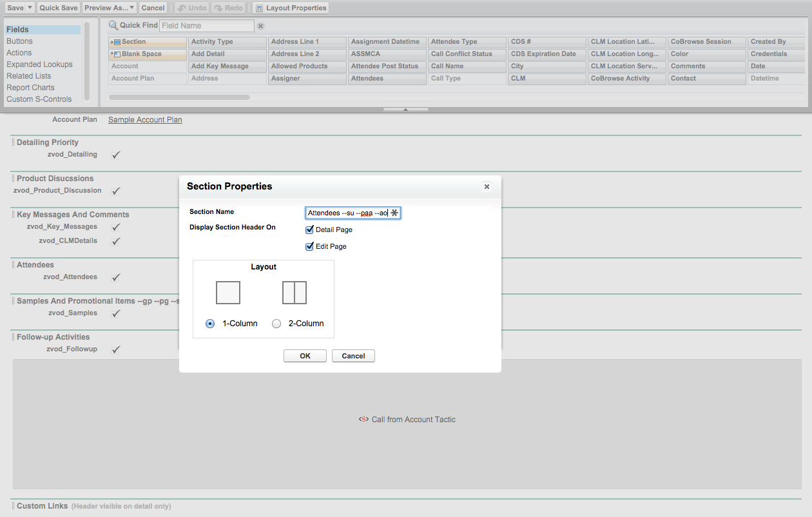
Task: Select the Section palette item
Action: (x=147, y=42)
